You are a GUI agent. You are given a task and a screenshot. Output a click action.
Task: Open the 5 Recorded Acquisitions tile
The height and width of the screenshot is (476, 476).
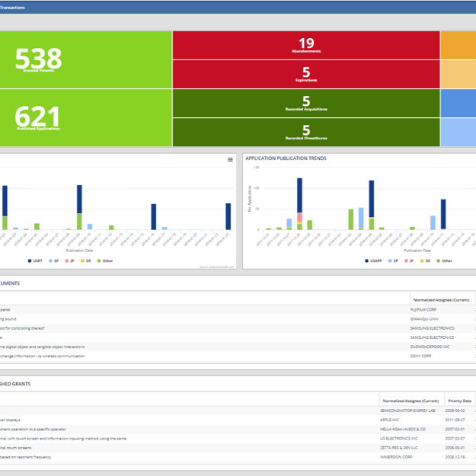(306, 104)
